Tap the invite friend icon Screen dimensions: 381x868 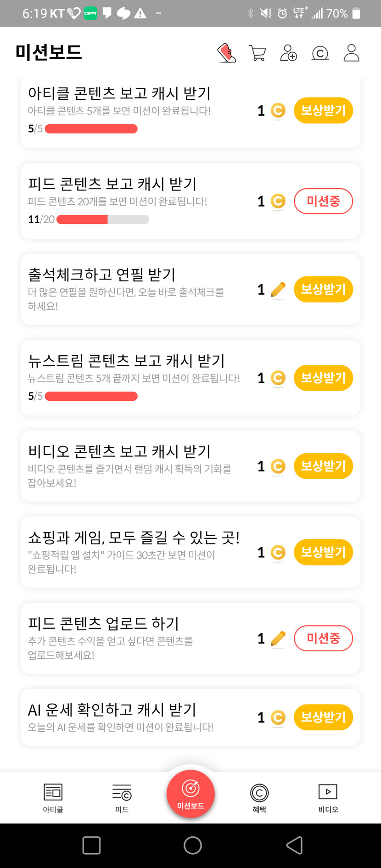click(x=288, y=53)
